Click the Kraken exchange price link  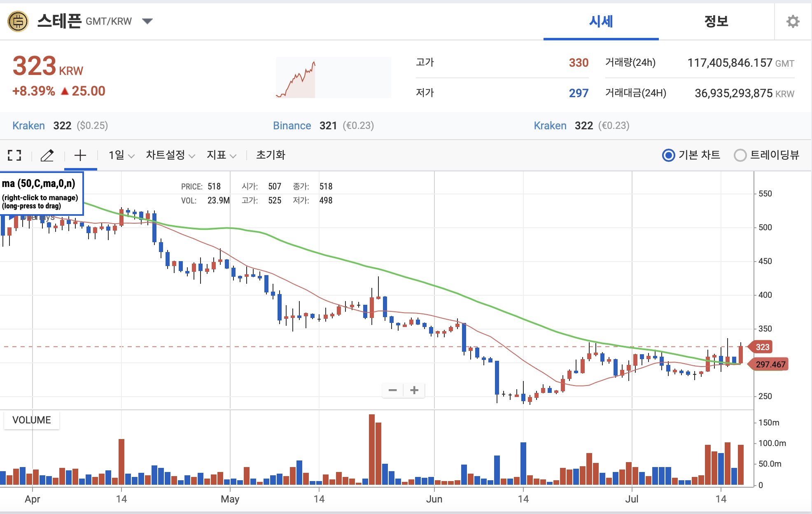pyautogui.click(x=28, y=126)
